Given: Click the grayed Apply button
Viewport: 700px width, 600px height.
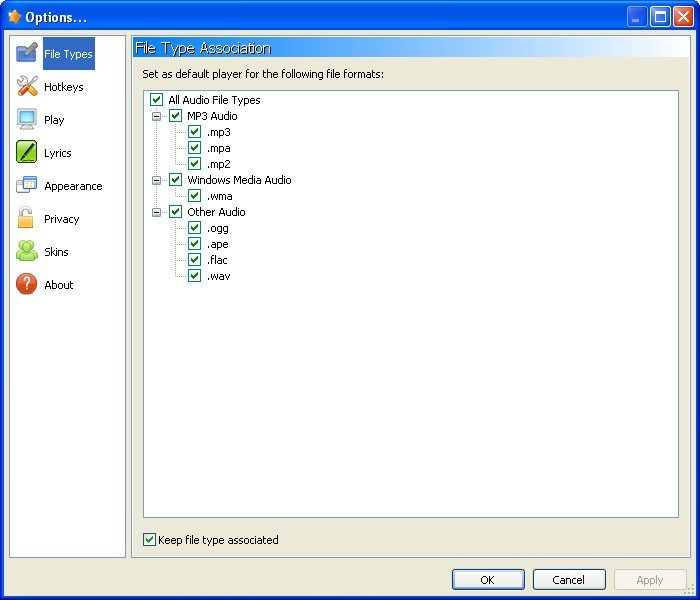Looking at the screenshot, I should pos(650,579).
